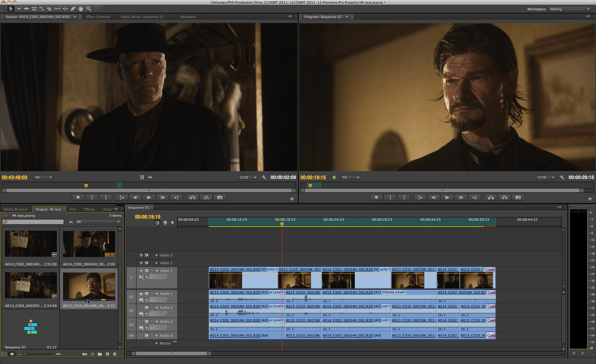The width and height of the screenshot is (596, 364).
Task: Open Program monitor Fit zoom dropdown
Action: (350, 177)
